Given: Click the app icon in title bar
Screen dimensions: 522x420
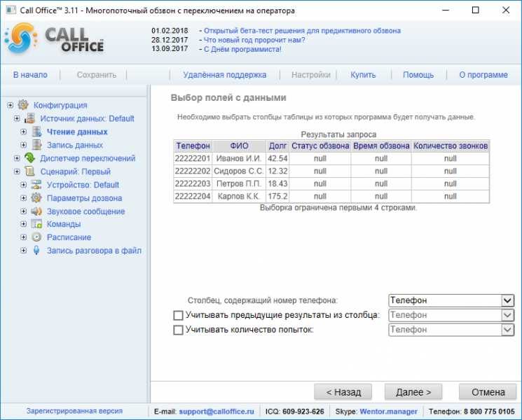Looking at the screenshot, I should [x=11, y=10].
